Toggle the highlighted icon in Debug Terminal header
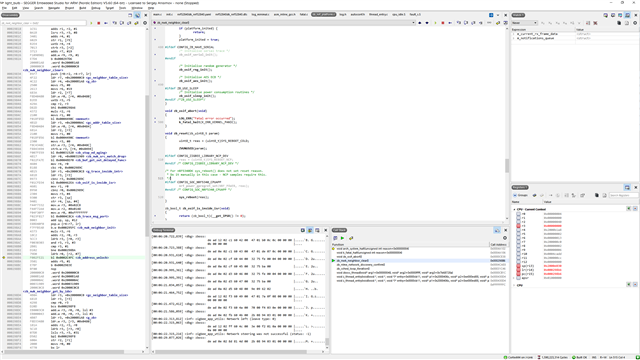 (x=310, y=230)
